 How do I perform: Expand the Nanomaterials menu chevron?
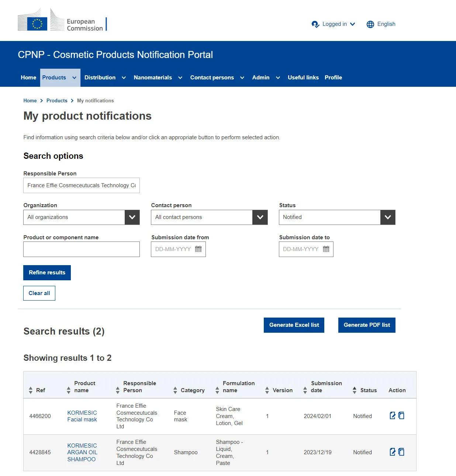[x=180, y=78]
